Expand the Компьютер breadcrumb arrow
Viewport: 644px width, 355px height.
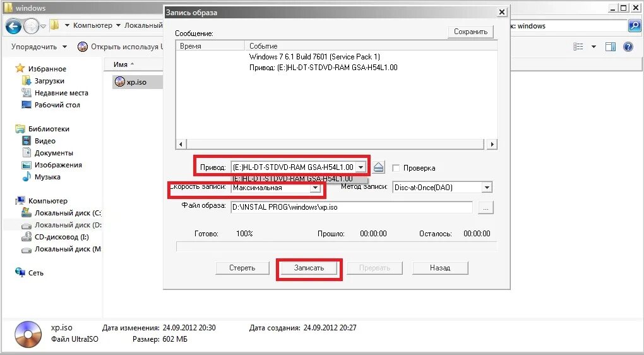[x=118, y=25]
